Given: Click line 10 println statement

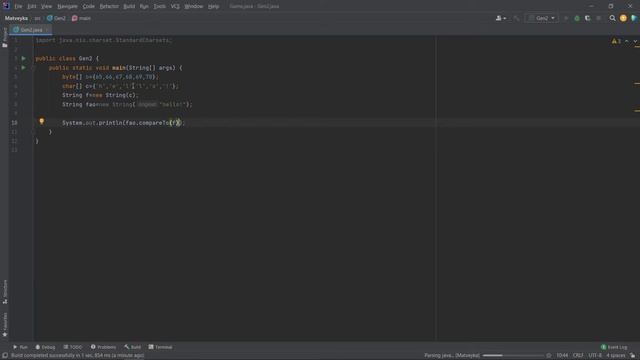Looking at the screenshot, I should (123, 123).
